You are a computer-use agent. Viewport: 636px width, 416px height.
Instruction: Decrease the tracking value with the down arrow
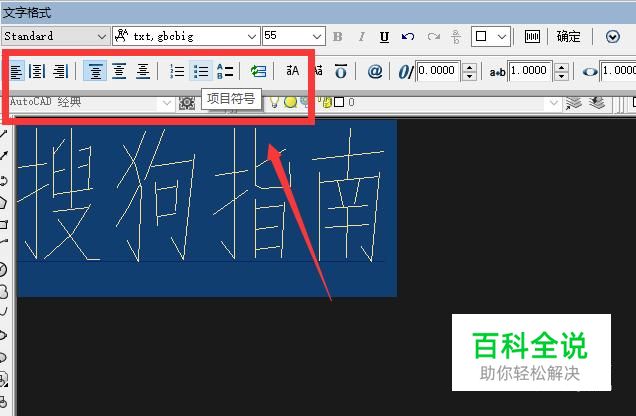click(x=561, y=76)
